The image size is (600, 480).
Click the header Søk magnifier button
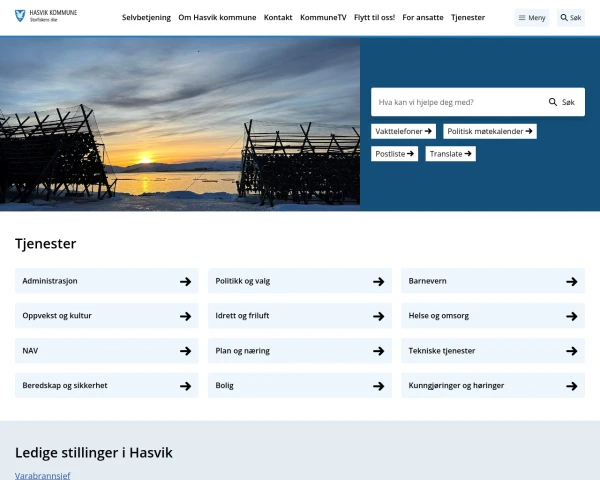pos(571,18)
